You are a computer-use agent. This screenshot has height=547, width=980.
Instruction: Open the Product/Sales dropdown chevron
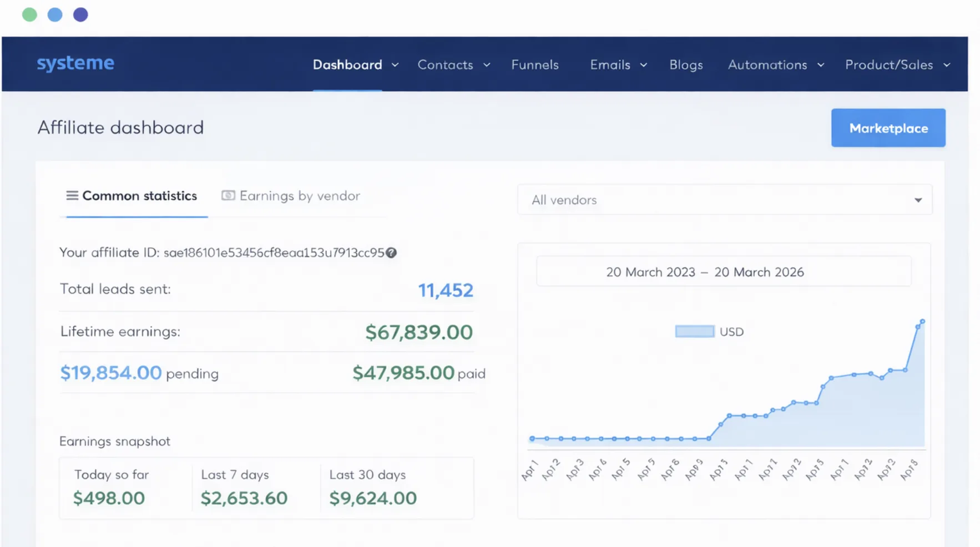click(947, 65)
